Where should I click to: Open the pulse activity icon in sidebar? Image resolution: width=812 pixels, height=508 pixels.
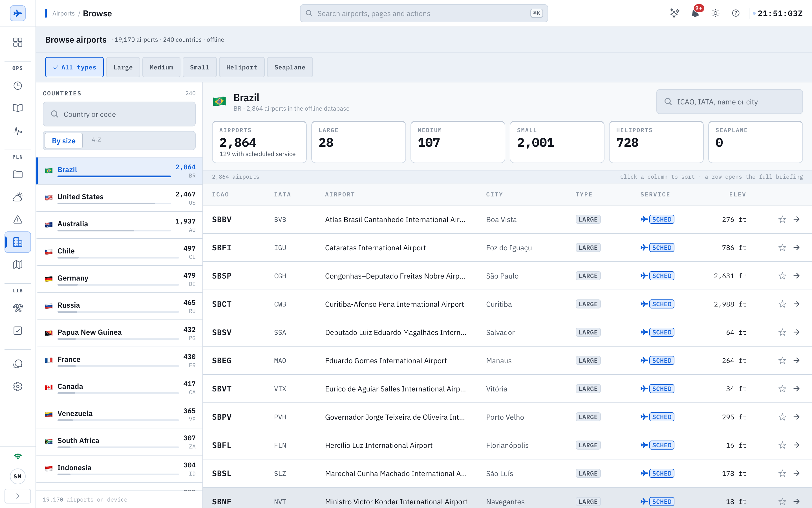[x=17, y=131]
